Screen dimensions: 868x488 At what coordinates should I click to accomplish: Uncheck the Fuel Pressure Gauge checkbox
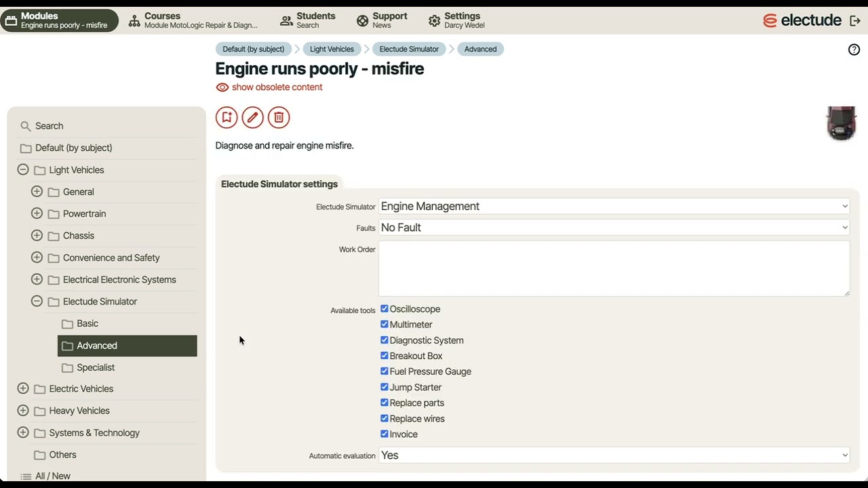tap(384, 371)
